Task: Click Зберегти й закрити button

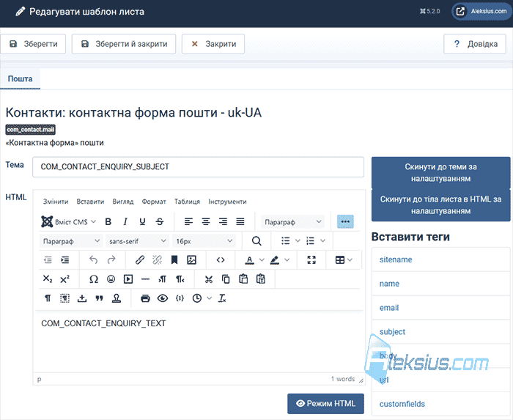Action: click(124, 44)
